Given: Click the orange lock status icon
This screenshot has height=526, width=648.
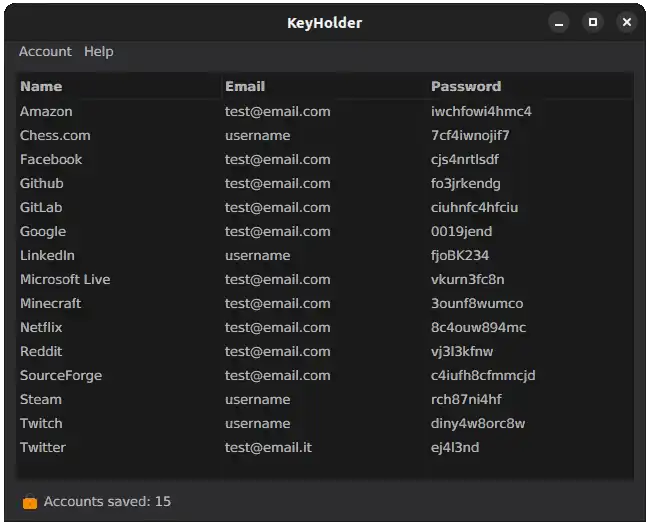Looking at the screenshot, I should [30, 502].
